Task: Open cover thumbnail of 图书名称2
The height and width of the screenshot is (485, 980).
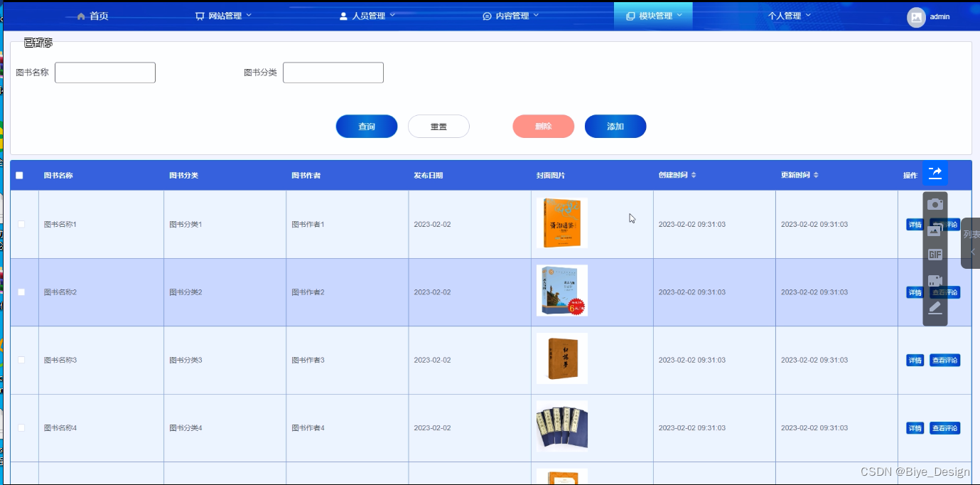Action: (562, 290)
